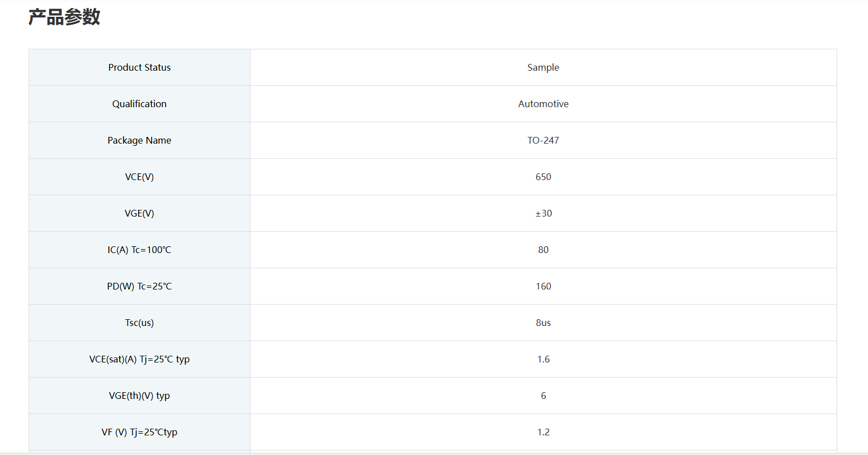Click the Package Name label

(139, 140)
